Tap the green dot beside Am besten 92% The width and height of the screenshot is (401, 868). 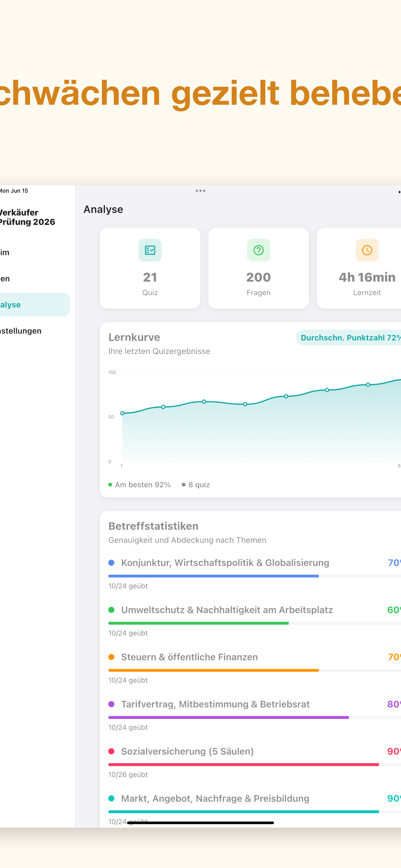[x=110, y=485]
